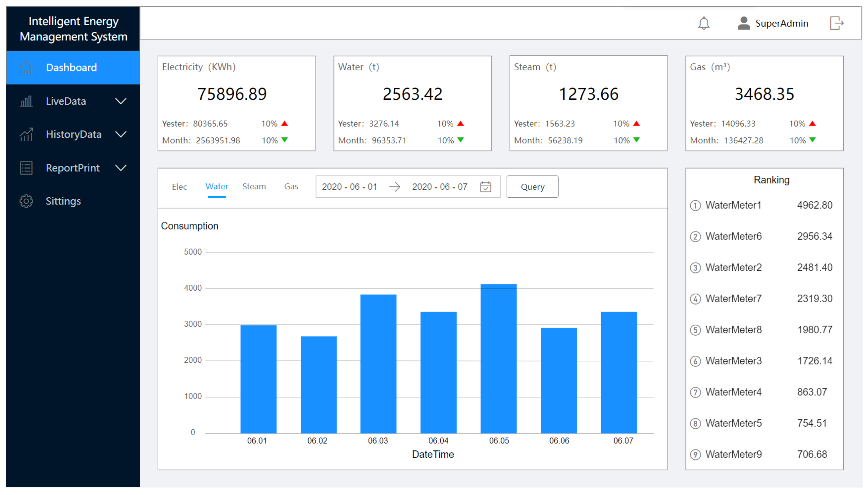Click the SuperAdmin user avatar icon
The height and width of the screenshot is (495, 868).
pyautogui.click(x=744, y=24)
